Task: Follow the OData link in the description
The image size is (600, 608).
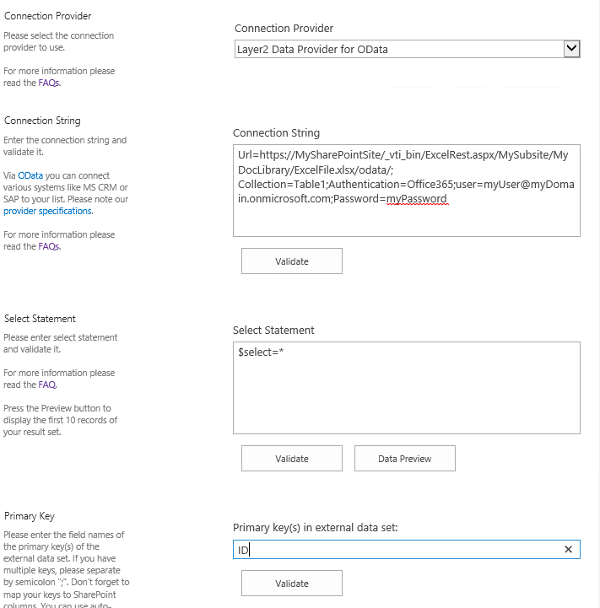Action: tap(29, 175)
